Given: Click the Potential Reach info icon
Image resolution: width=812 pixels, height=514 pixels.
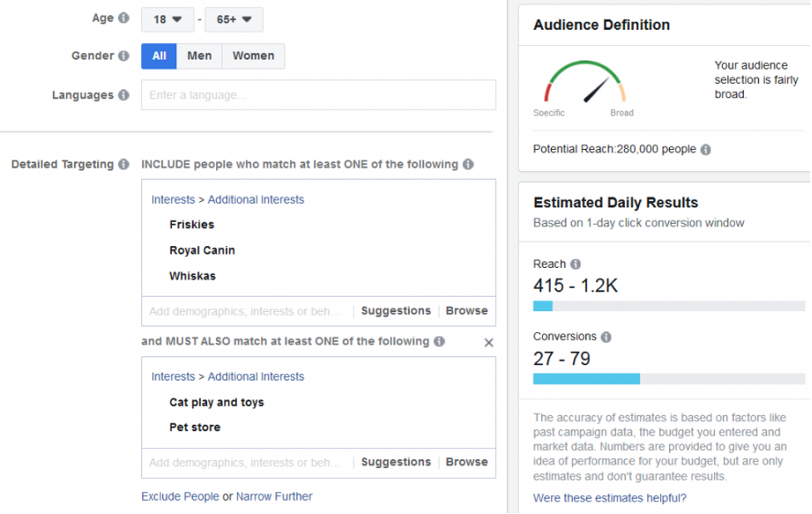Looking at the screenshot, I should pos(706,150).
